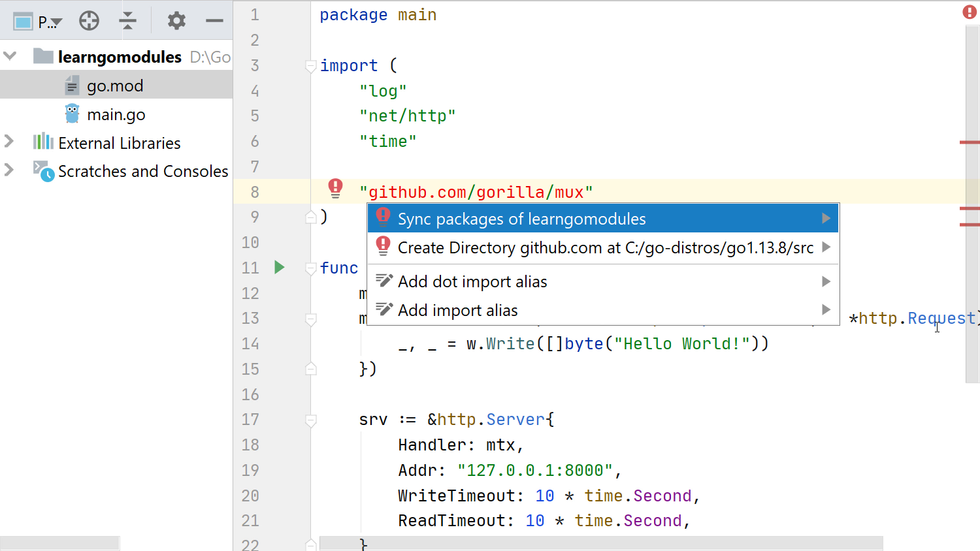Click "package main" on line 1

378,14
